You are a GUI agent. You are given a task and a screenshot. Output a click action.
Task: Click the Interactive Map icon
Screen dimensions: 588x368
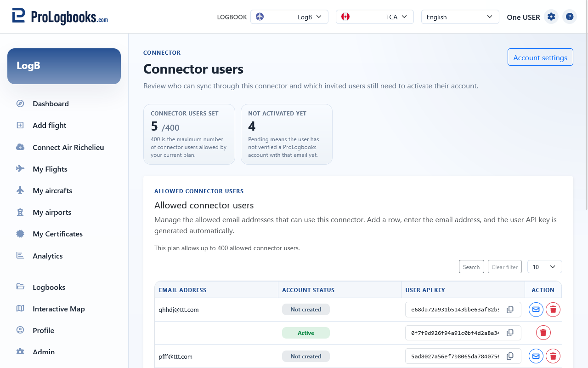[20, 309]
